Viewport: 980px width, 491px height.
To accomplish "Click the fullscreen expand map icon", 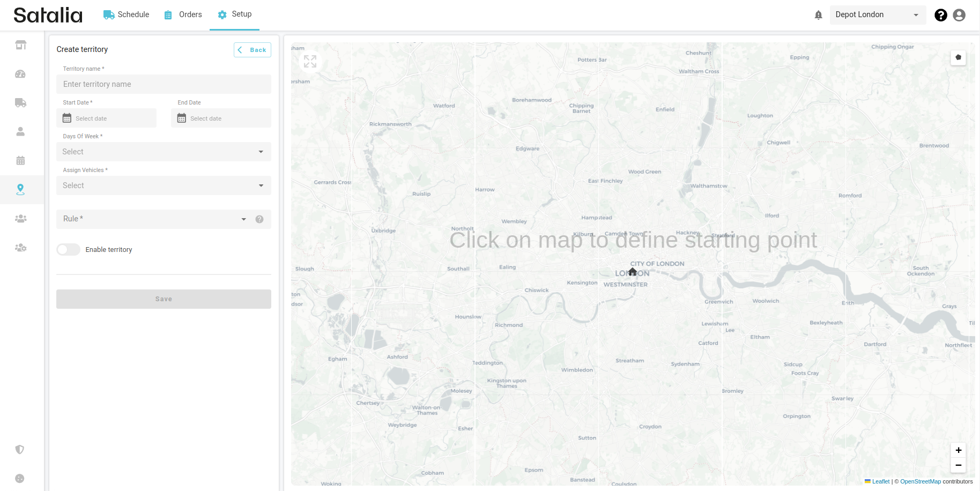I will pyautogui.click(x=310, y=62).
